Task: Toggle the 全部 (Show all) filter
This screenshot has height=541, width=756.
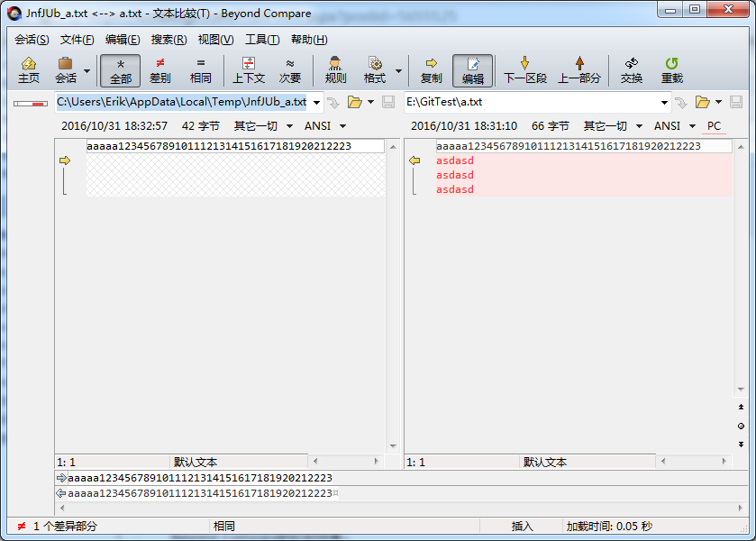Action: click(x=121, y=70)
